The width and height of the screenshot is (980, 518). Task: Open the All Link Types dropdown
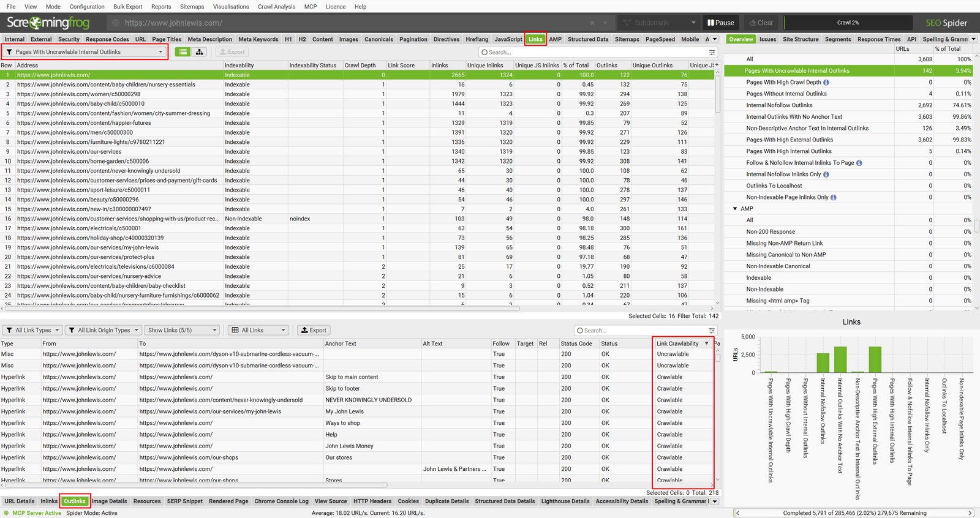pos(32,330)
